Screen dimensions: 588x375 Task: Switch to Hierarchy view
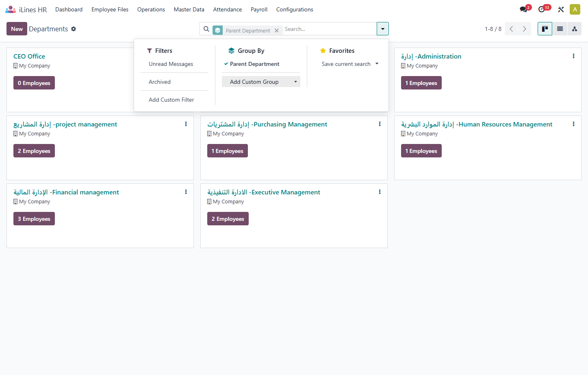(575, 29)
